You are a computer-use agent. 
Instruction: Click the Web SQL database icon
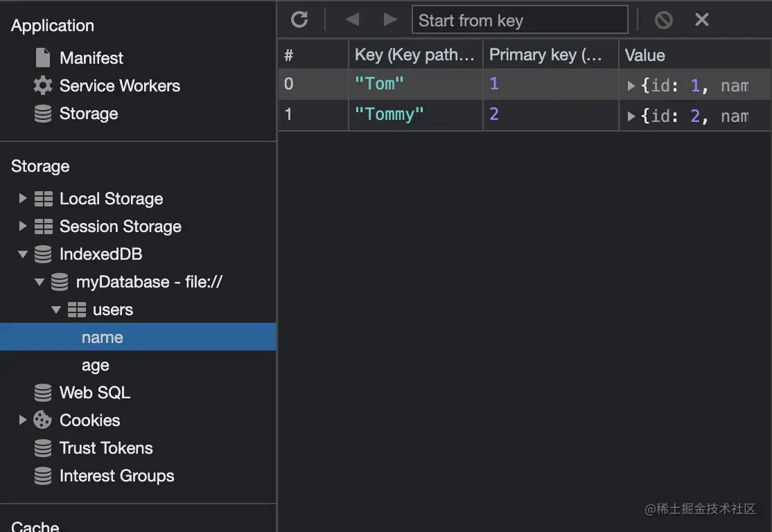coord(43,393)
